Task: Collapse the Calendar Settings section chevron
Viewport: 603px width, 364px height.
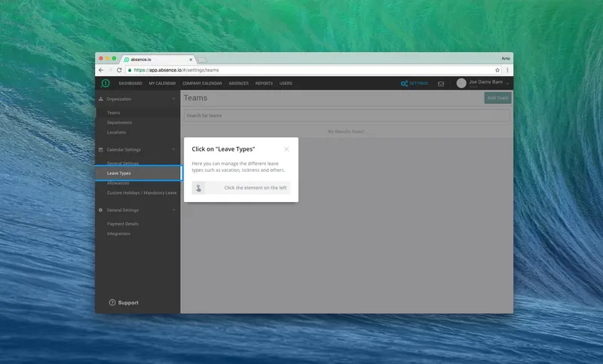Action: (x=174, y=149)
